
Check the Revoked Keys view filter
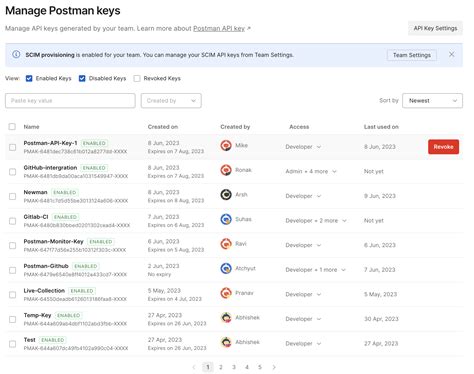tap(137, 78)
